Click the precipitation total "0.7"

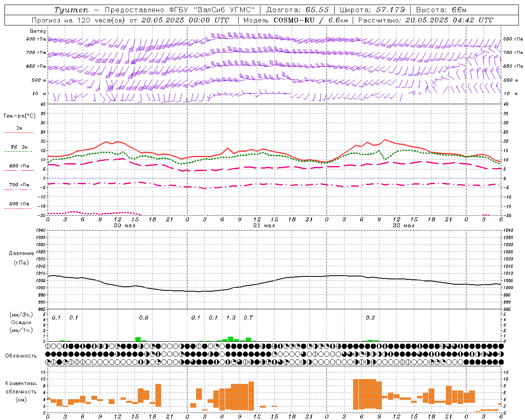click(x=248, y=318)
